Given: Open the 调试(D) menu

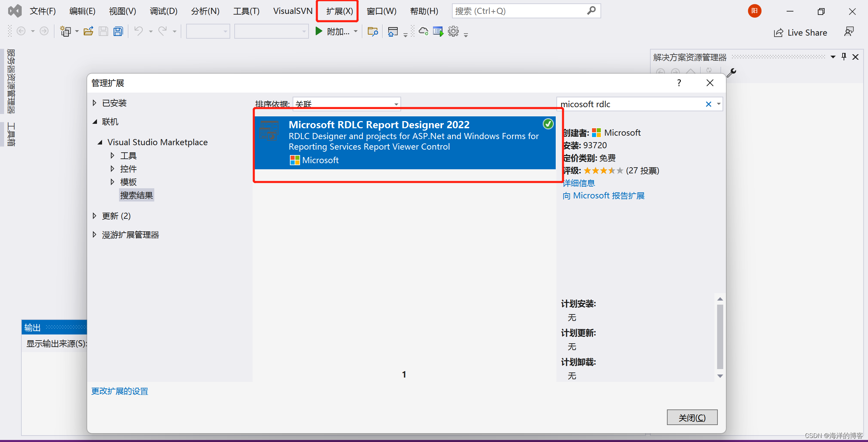Looking at the screenshot, I should coord(163,11).
